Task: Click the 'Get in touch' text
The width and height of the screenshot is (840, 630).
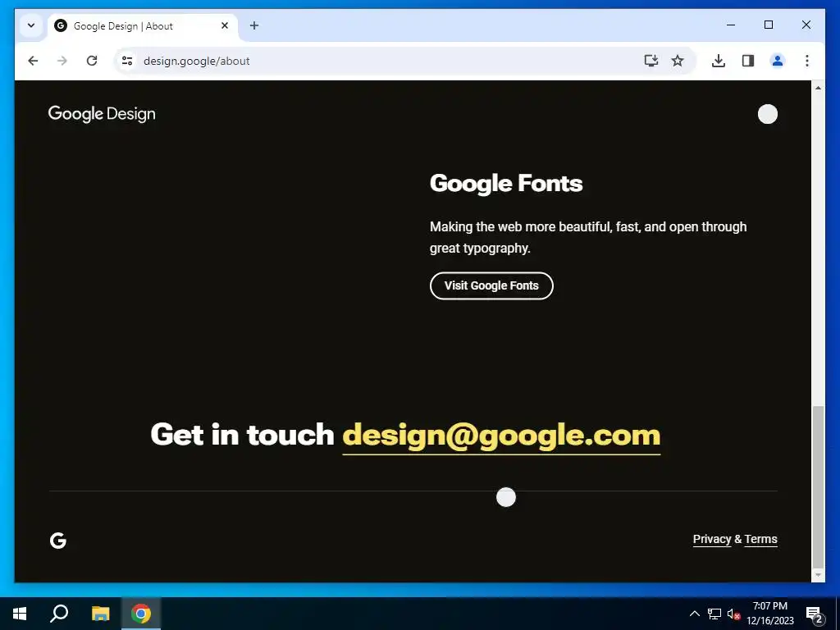Action: tap(242, 434)
